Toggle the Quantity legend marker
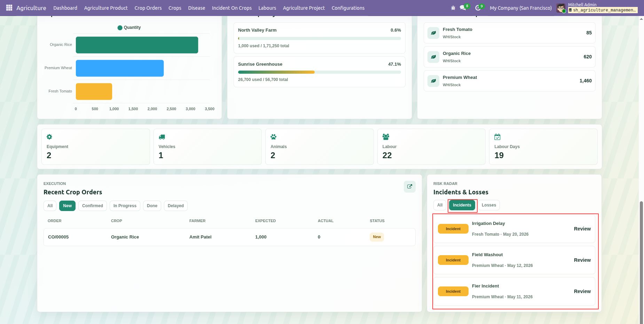 pyautogui.click(x=120, y=27)
